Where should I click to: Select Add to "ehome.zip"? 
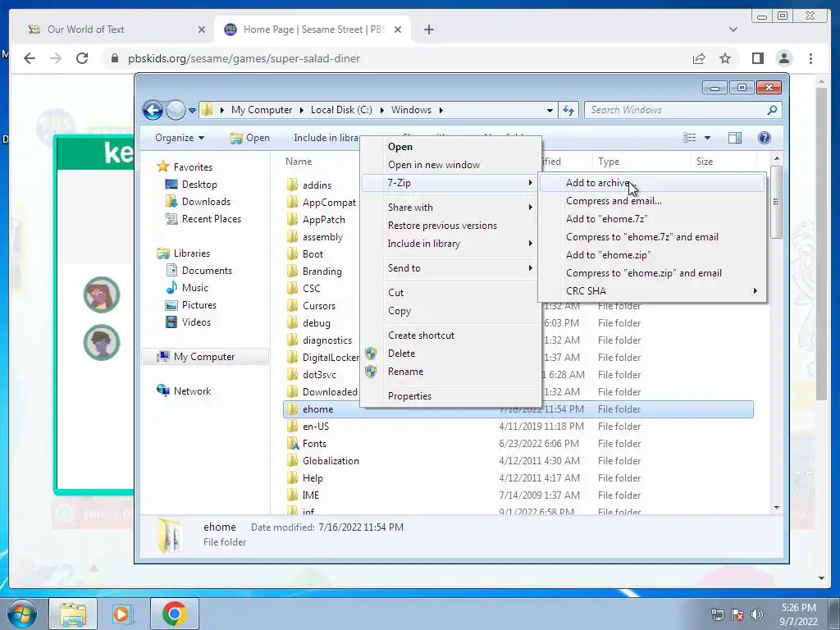click(x=652, y=255)
